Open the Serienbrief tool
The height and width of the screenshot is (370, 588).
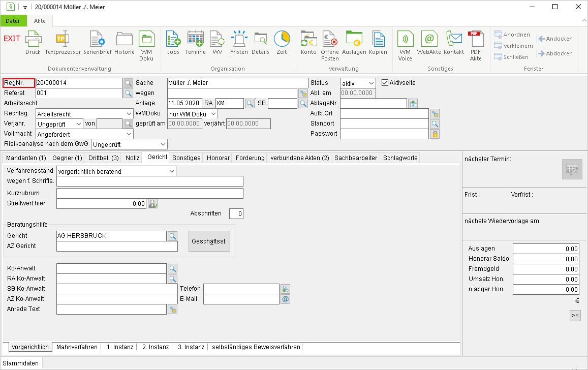98,42
